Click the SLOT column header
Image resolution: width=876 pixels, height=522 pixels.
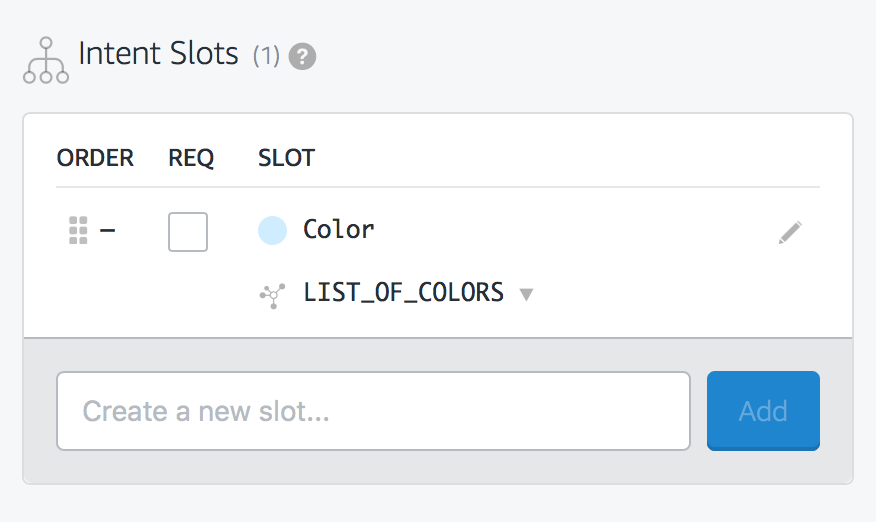click(286, 158)
